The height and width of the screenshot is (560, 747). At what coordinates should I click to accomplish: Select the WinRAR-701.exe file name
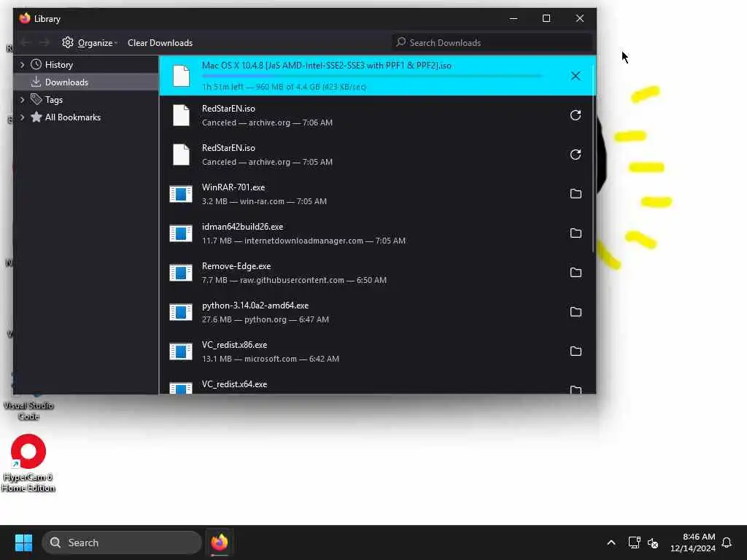[x=233, y=187]
